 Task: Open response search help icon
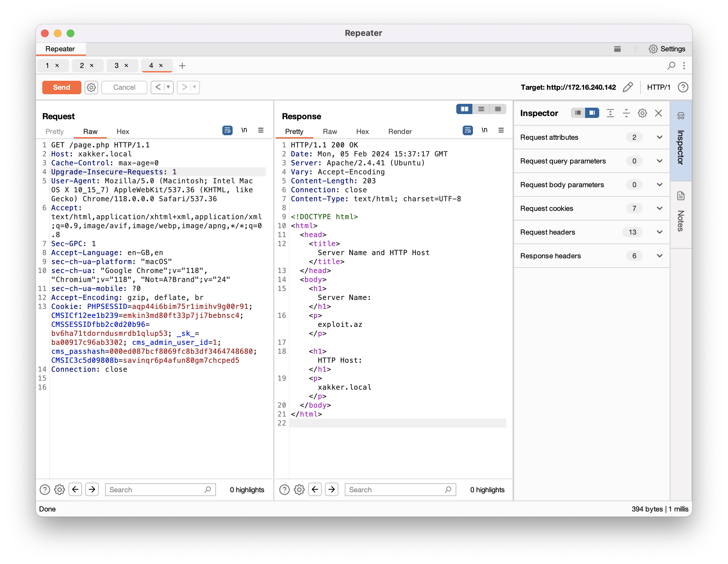284,490
